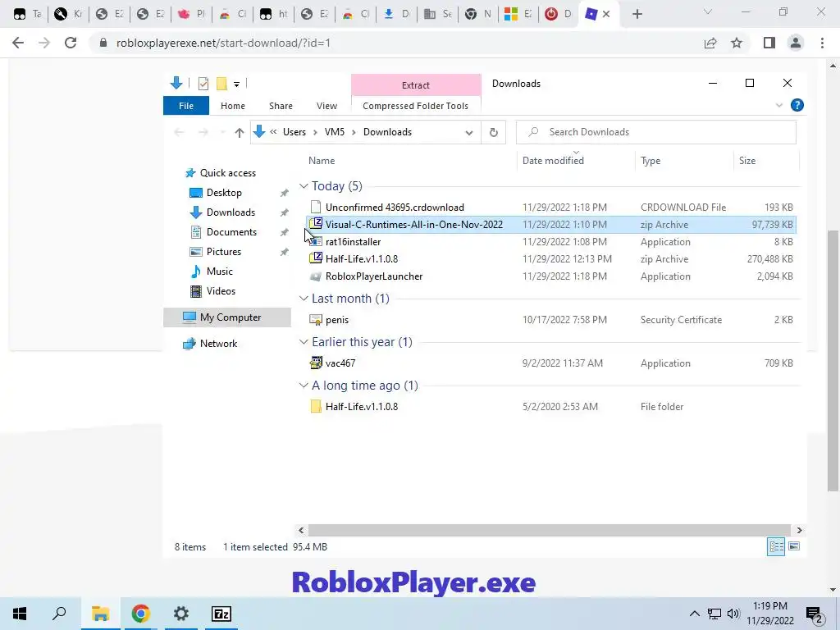Switch to the Share ribbon tab

coord(281,106)
